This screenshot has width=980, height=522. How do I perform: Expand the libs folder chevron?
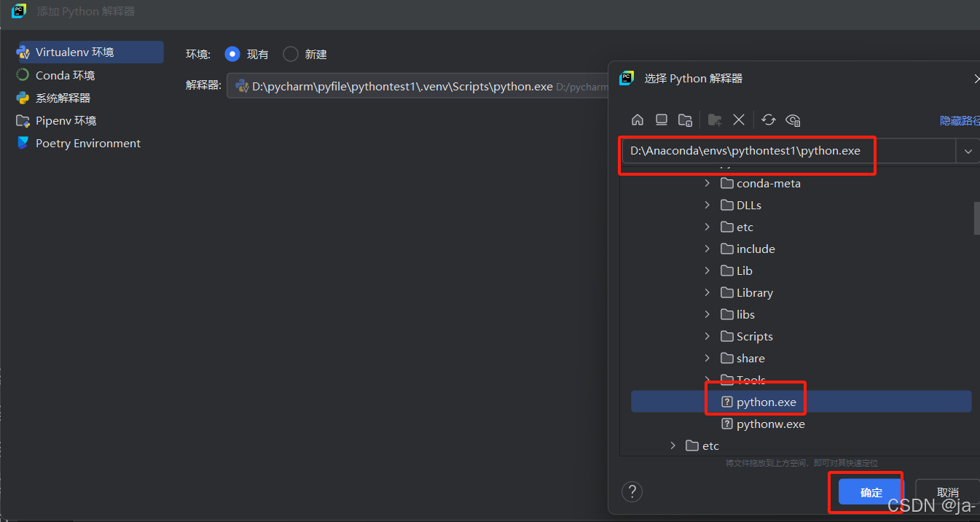[x=707, y=315]
